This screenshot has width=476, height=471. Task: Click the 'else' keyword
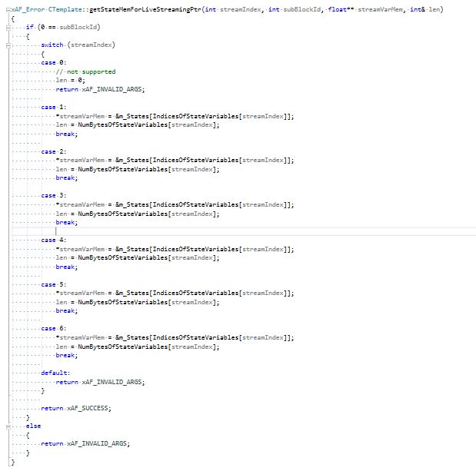coord(33,426)
